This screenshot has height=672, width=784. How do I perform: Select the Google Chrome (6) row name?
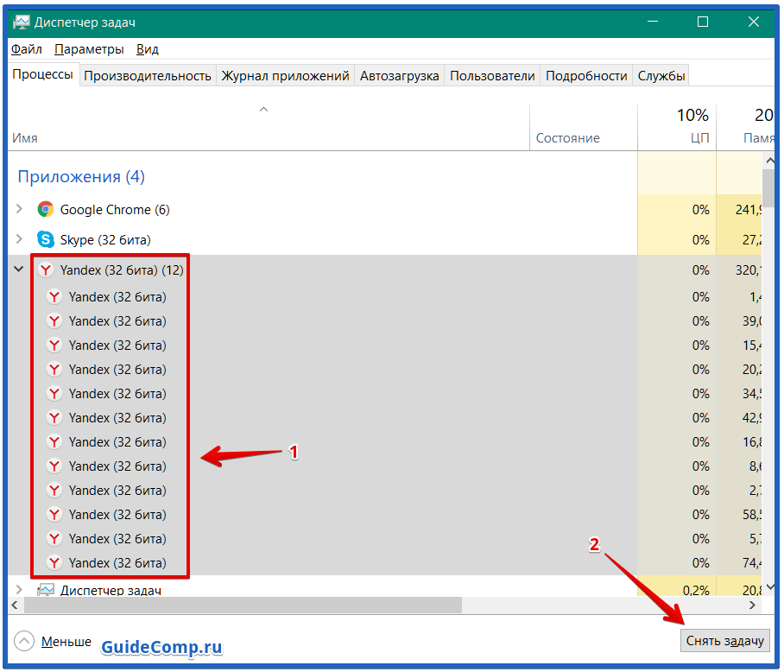click(x=115, y=210)
